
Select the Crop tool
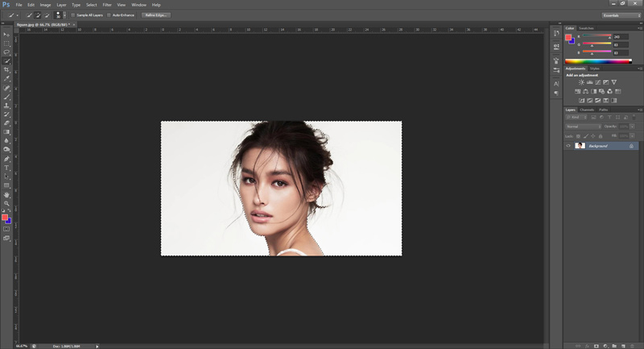click(6, 70)
